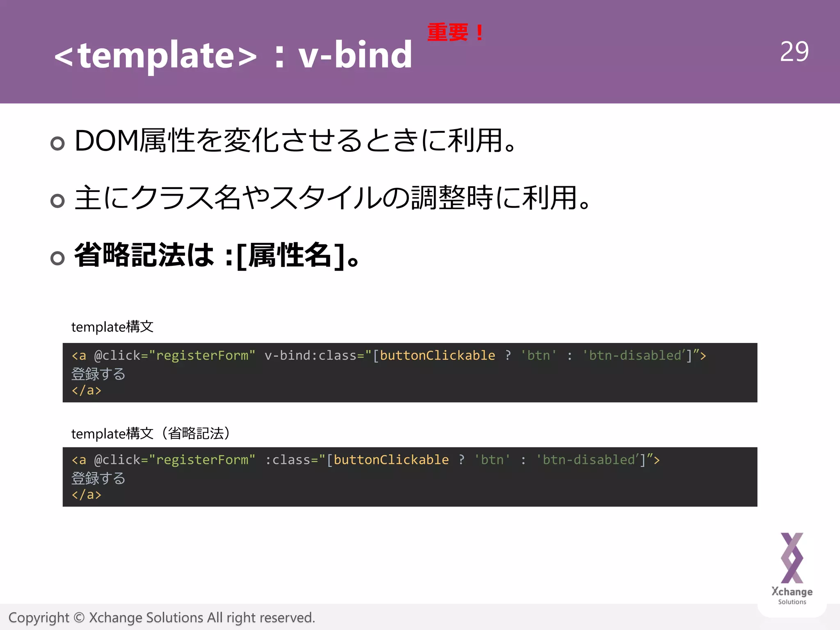Screen dimensions: 840x630
Task: Click 'buttonClickable' in the shorthand code block
Action: click(x=391, y=460)
